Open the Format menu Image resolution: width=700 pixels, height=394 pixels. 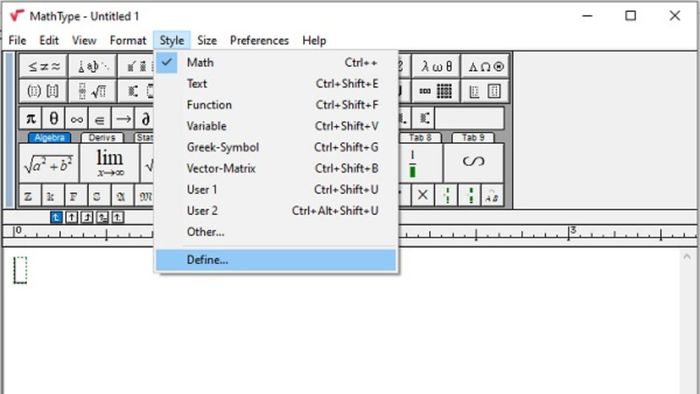(x=128, y=41)
